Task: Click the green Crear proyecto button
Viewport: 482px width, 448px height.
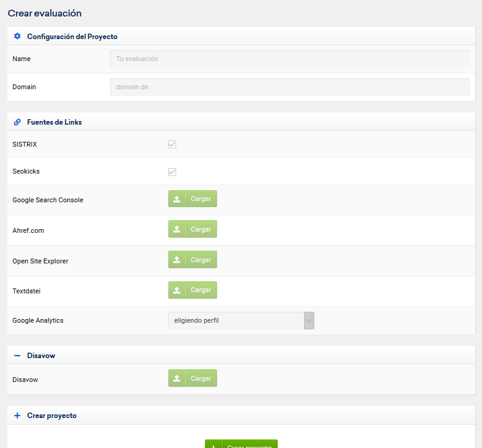Action: (x=242, y=444)
